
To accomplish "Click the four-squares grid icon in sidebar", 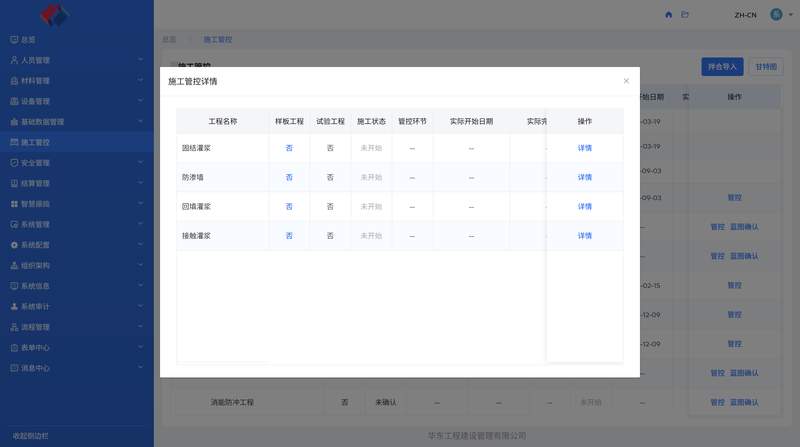I will click(x=14, y=204).
